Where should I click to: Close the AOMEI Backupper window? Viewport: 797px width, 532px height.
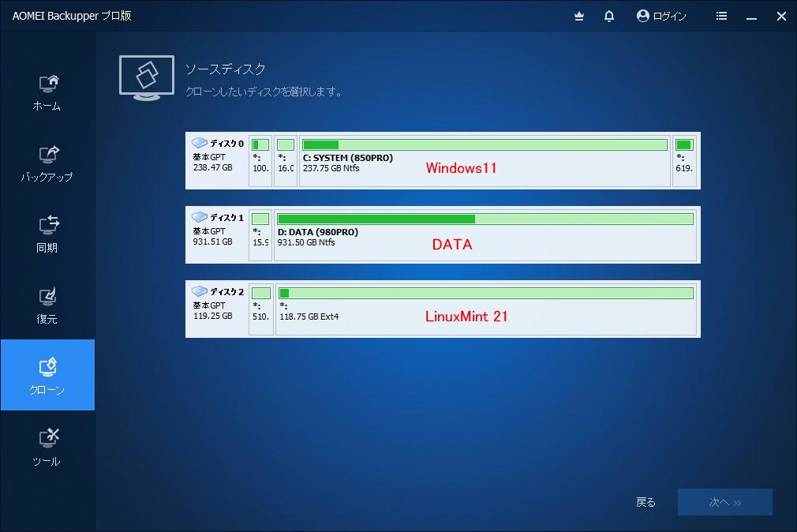[782, 17]
